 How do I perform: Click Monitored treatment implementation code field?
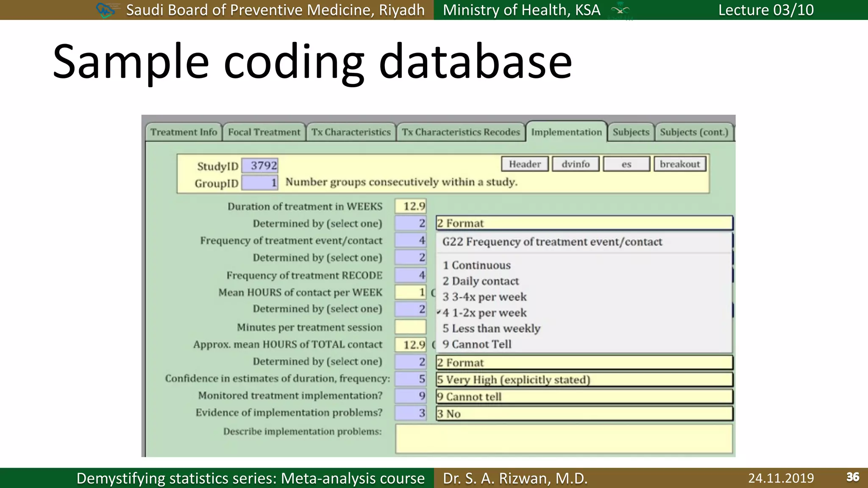click(x=410, y=396)
